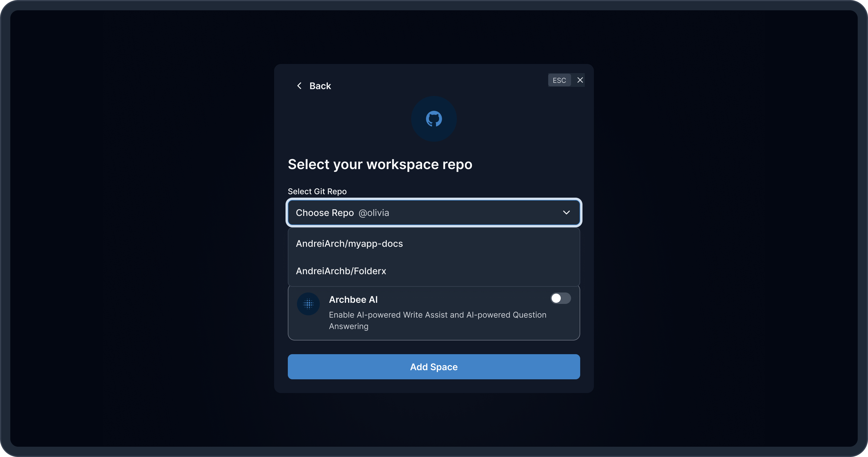Image resolution: width=868 pixels, height=457 pixels.
Task: Click the dark backdrop outside the dialog
Action: (x=135, y=236)
